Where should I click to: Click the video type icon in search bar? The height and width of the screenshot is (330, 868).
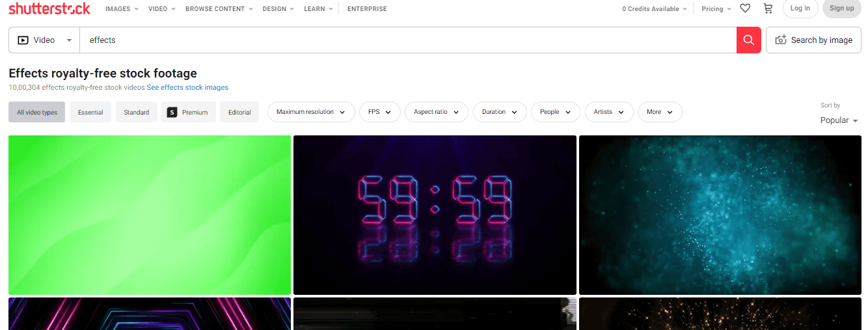coord(23,40)
